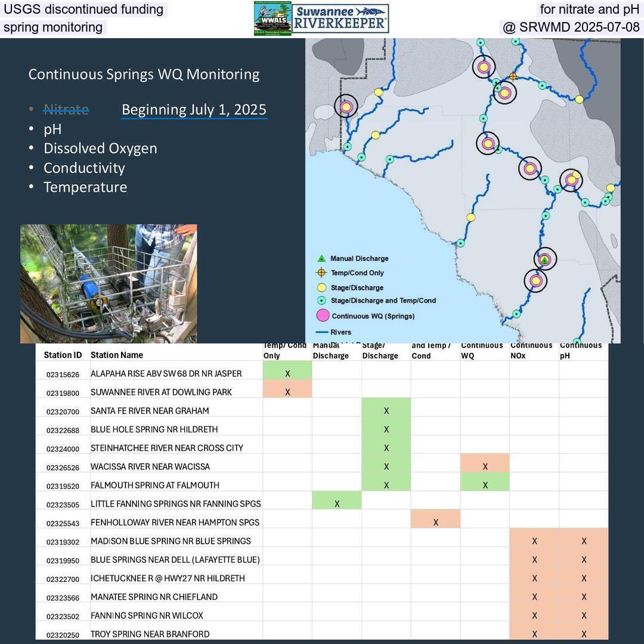
Task: Select row 'MANATEE SPRING NR CHIEFLAND'
Action: coord(321,593)
